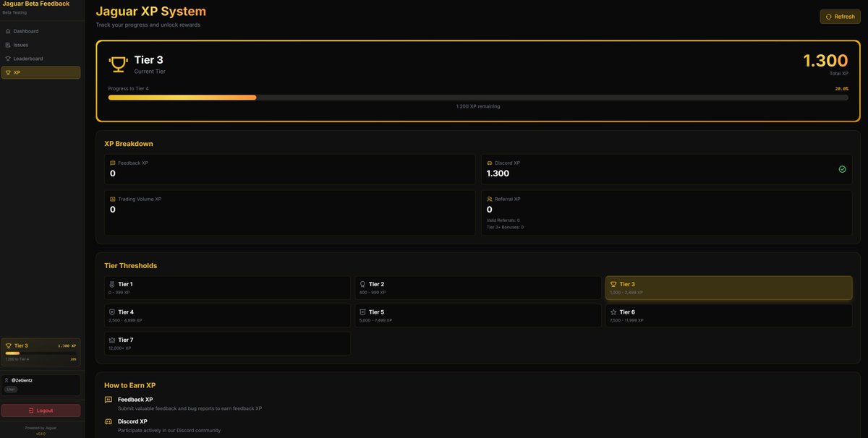Screen dimensions: 868x438
Task: Click the How to Earn Feedback XP icon
Action: tap(109, 400)
